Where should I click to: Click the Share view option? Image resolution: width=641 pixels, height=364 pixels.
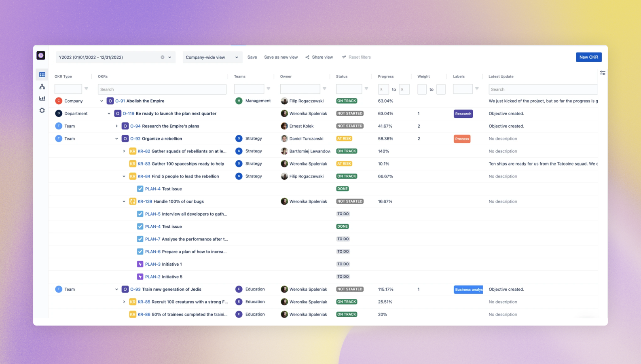(x=319, y=57)
